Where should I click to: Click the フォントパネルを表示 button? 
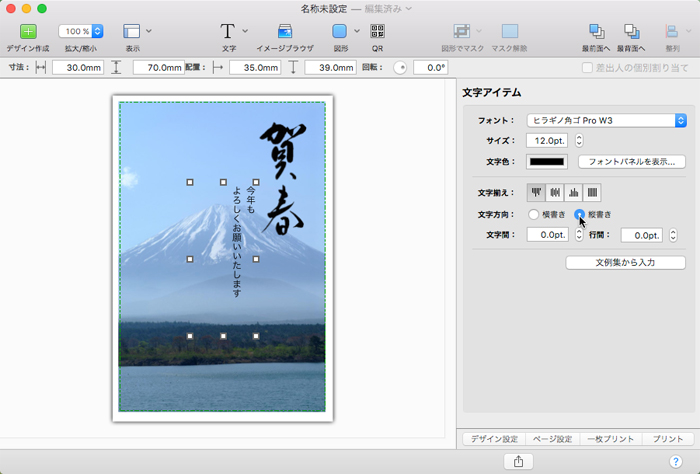click(632, 161)
